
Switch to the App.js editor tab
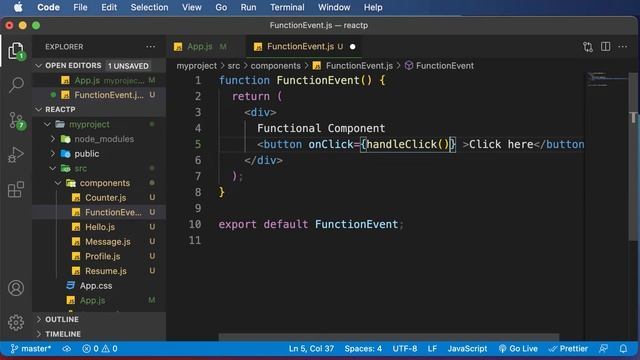pyautogui.click(x=200, y=47)
